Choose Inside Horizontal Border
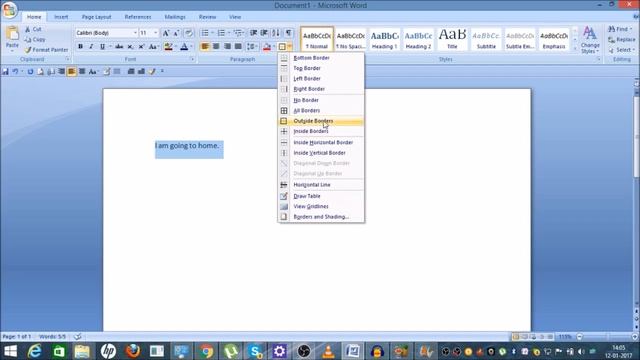This screenshot has height=360, width=640. [321, 142]
